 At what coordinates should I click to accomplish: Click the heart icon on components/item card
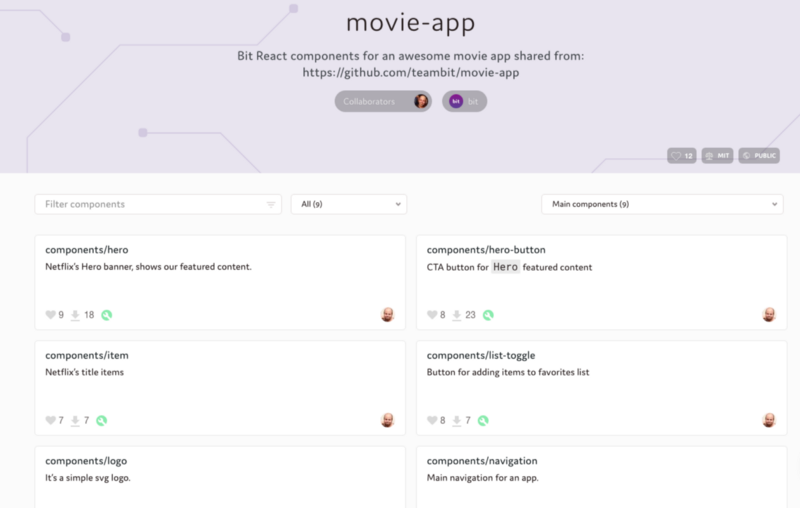tap(51, 421)
